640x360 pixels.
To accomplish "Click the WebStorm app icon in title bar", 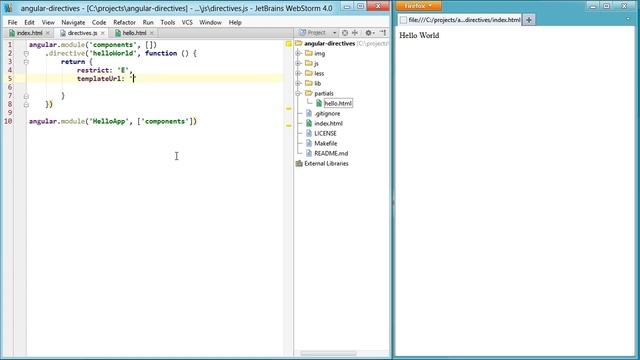I will click(8, 8).
